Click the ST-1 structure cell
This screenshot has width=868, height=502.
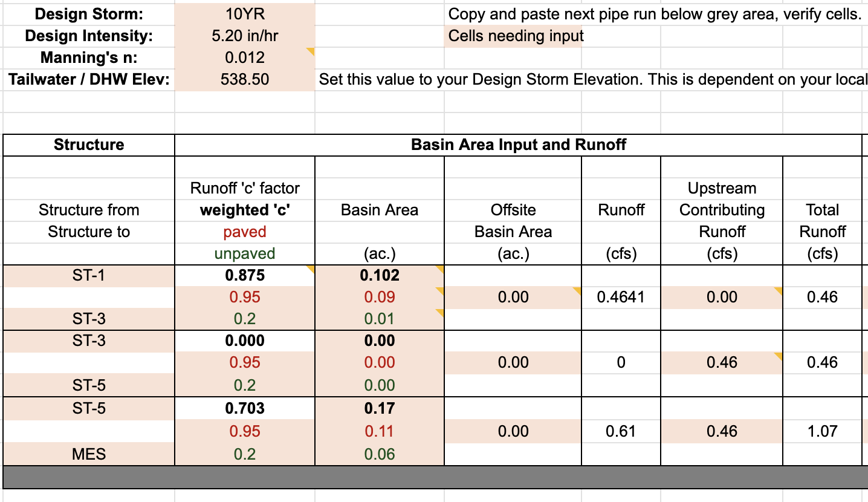point(89,275)
